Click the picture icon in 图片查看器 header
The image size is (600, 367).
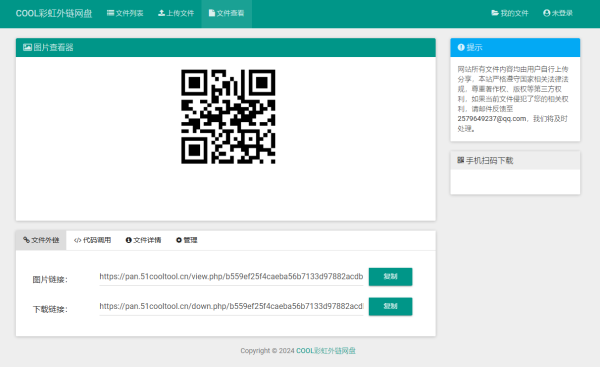coord(27,47)
